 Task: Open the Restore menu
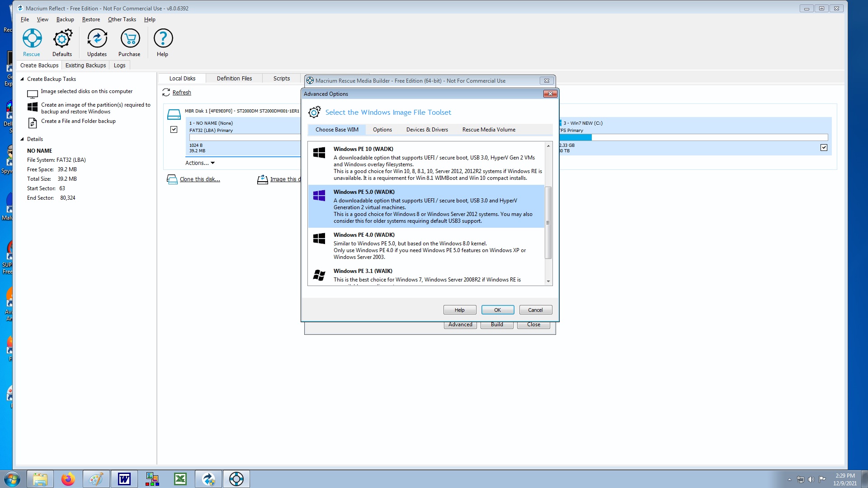[91, 19]
